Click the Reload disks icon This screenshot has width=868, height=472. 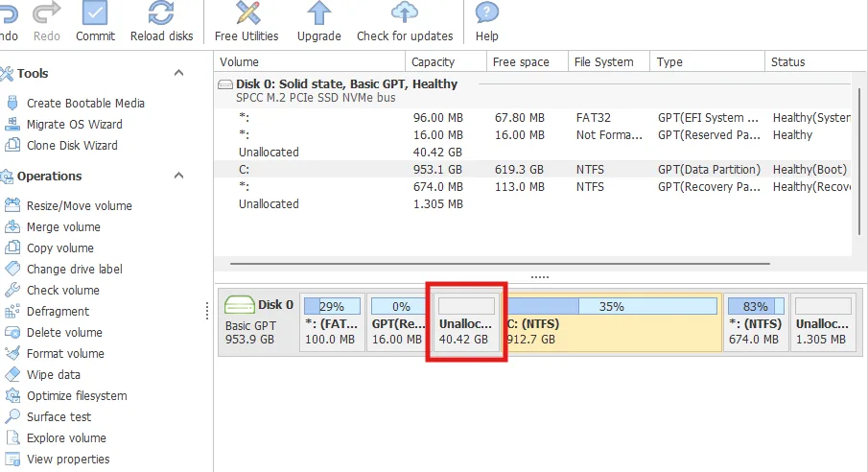(161, 12)
